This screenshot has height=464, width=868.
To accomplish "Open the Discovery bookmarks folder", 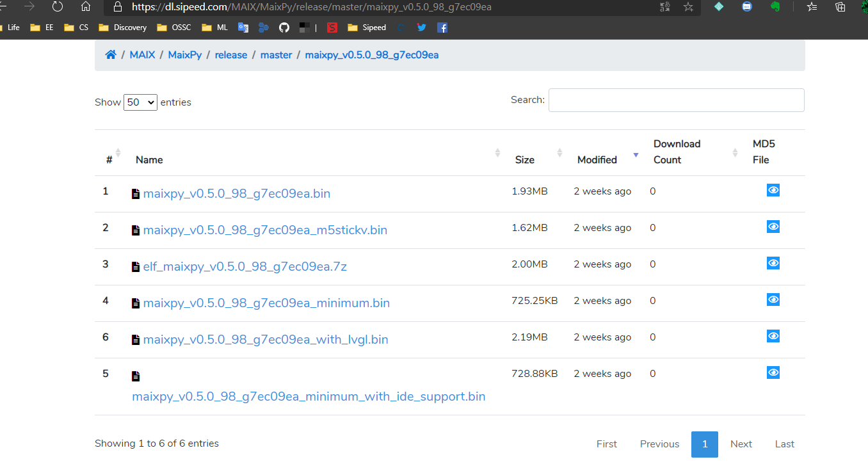I will [x=122, y=28].
